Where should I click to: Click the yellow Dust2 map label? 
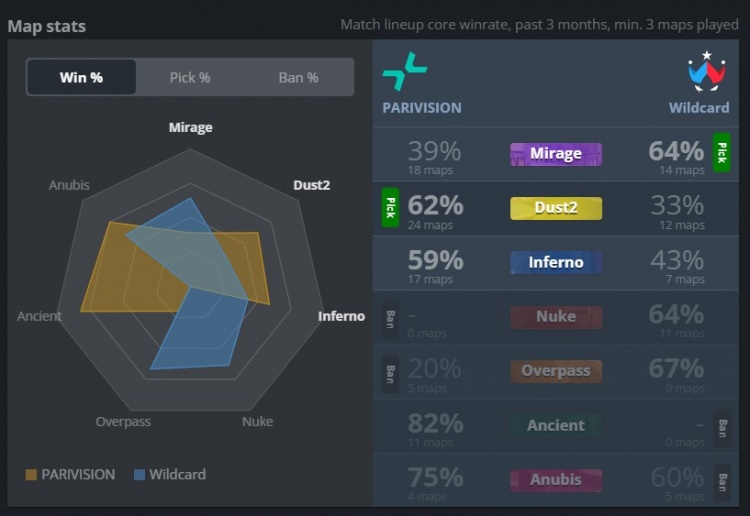[556, 208]
